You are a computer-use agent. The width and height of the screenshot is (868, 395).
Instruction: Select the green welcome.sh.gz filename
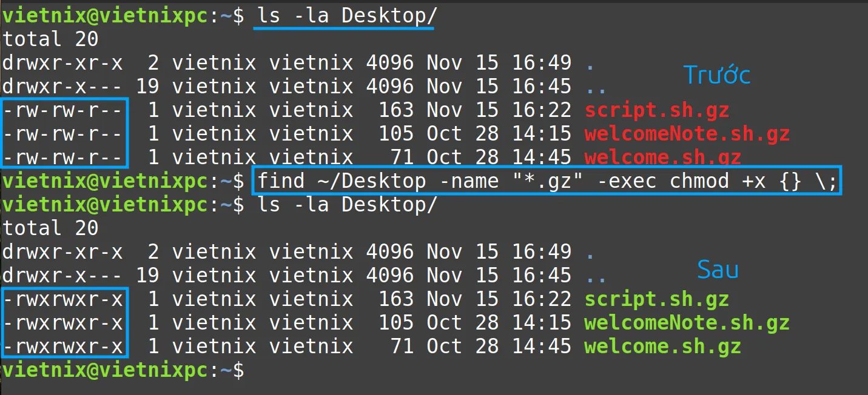coord(662,347)
